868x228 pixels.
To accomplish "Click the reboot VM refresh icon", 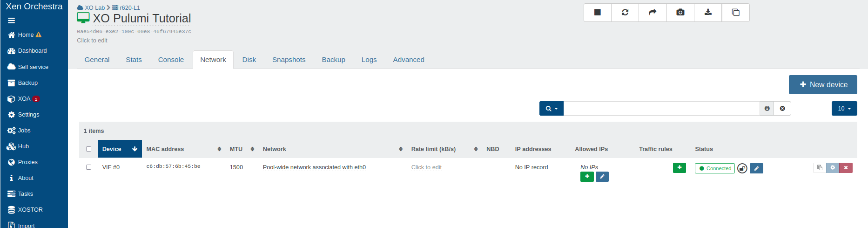I will (x=625, y=13).
